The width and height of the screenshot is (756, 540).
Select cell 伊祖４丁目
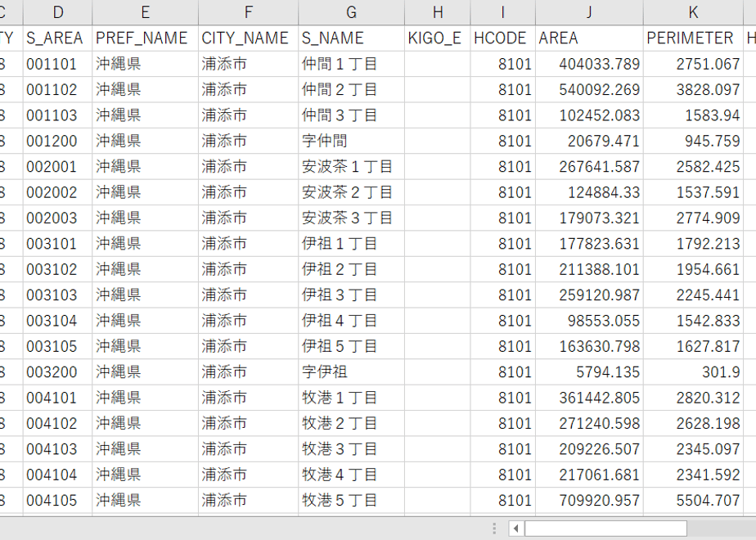pos(352,321)
